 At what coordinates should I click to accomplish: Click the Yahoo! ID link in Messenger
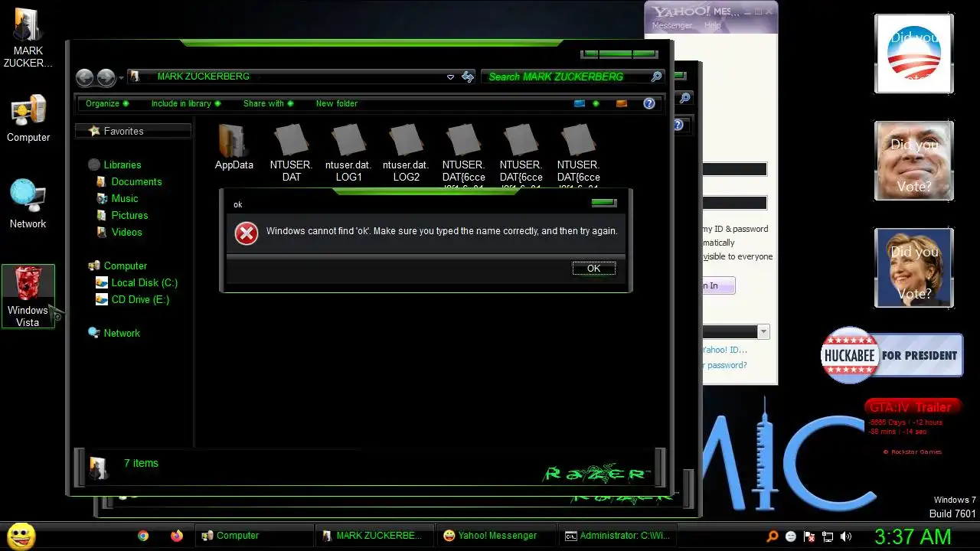pos(724,350)
